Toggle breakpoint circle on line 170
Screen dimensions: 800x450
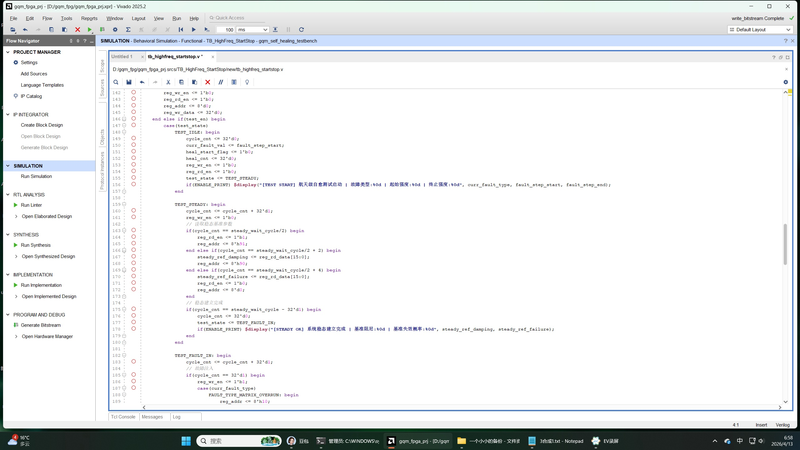tap(134, 277)
